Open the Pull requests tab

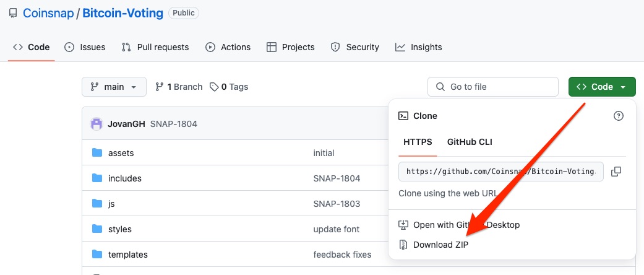(x=155, y=47)
